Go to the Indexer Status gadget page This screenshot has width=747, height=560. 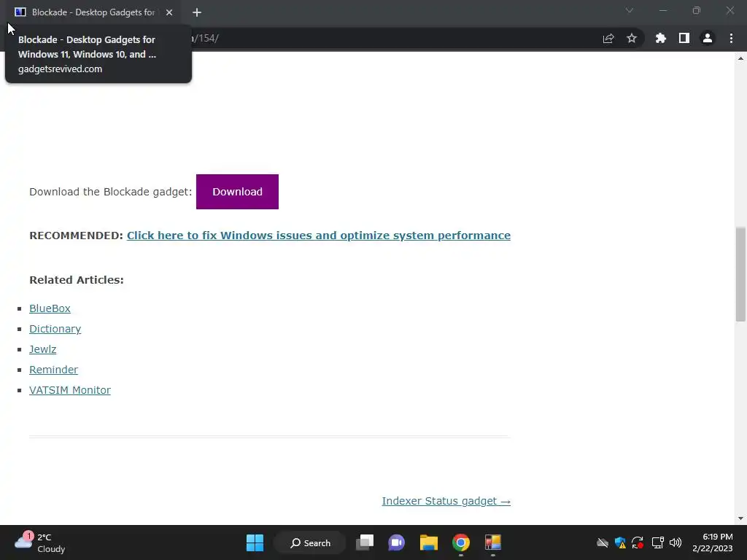[x=446, y=501]
